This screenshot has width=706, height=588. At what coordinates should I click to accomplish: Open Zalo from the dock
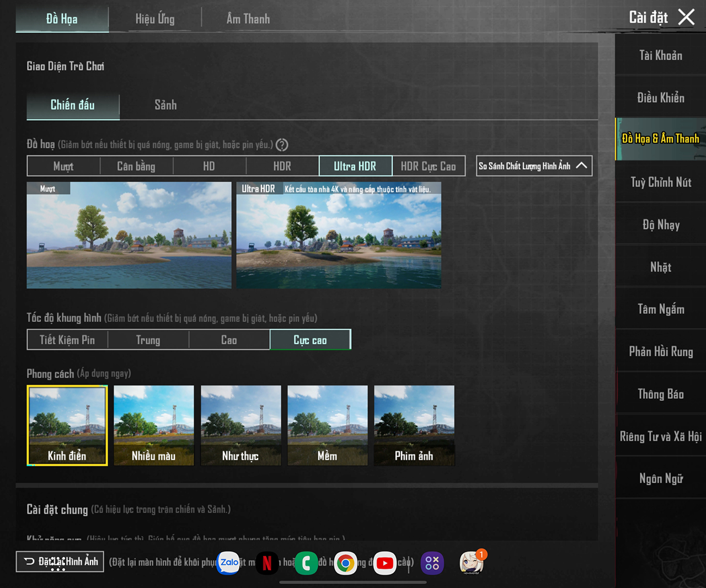point(229,563)
